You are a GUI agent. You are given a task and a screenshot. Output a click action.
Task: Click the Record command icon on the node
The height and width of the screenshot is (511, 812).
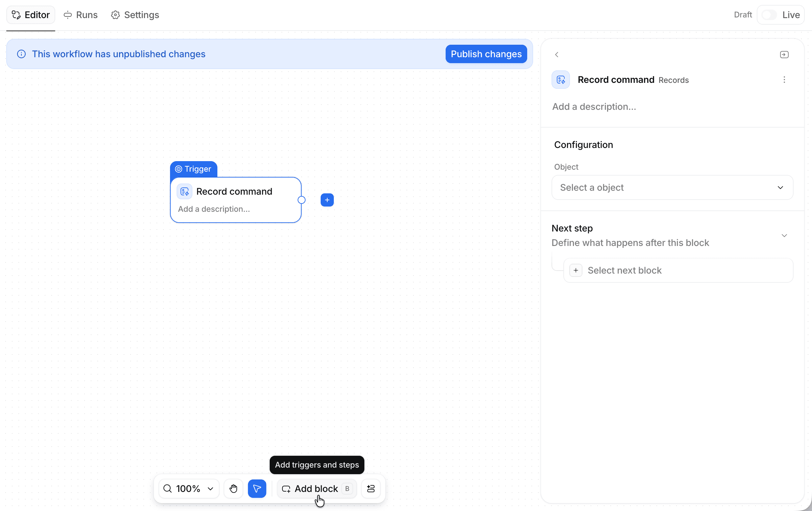click(185, 191)
